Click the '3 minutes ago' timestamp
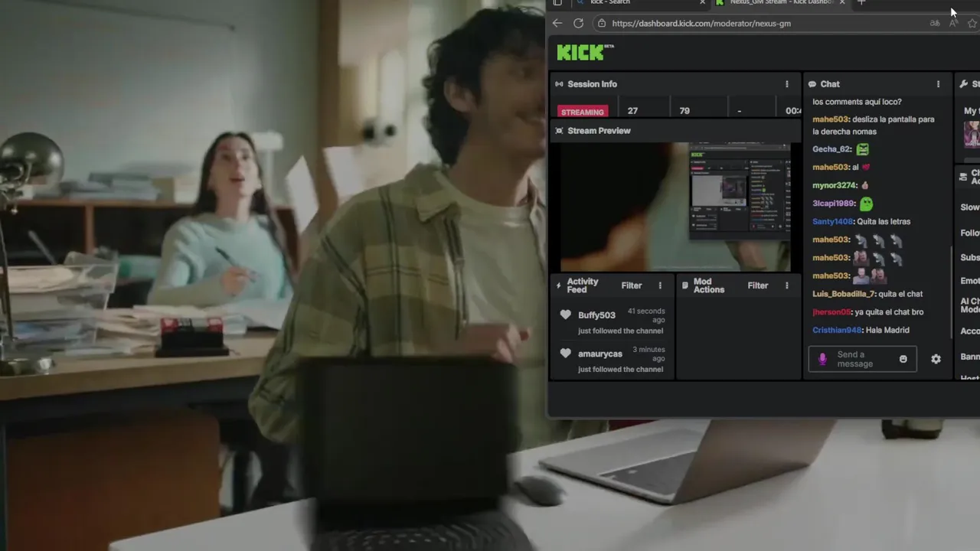The width and height of the screenshot is (980, 551). [648, 354]
